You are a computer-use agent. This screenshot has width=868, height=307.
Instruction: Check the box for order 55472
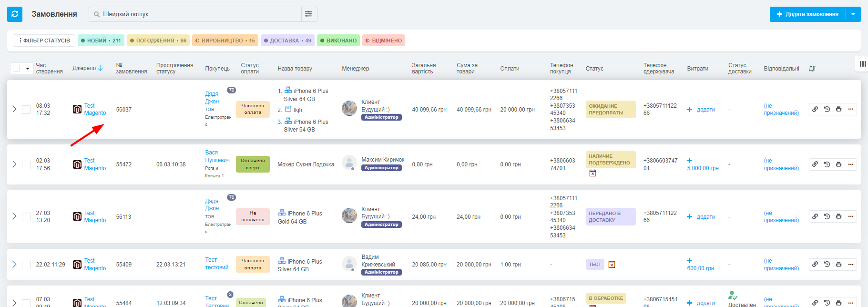[26, 164]
